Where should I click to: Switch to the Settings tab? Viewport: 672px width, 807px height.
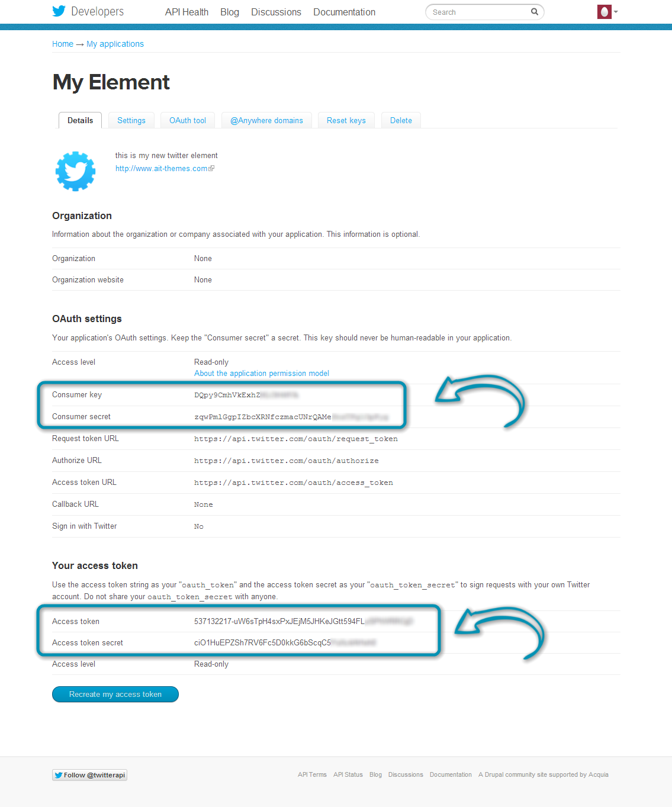(x=131, y=120)
